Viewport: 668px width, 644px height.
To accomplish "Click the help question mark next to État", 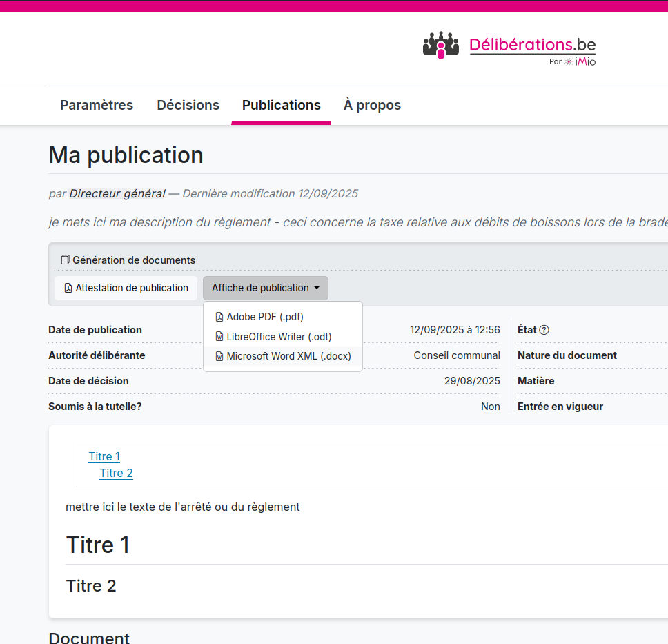I will coord(544,330).
